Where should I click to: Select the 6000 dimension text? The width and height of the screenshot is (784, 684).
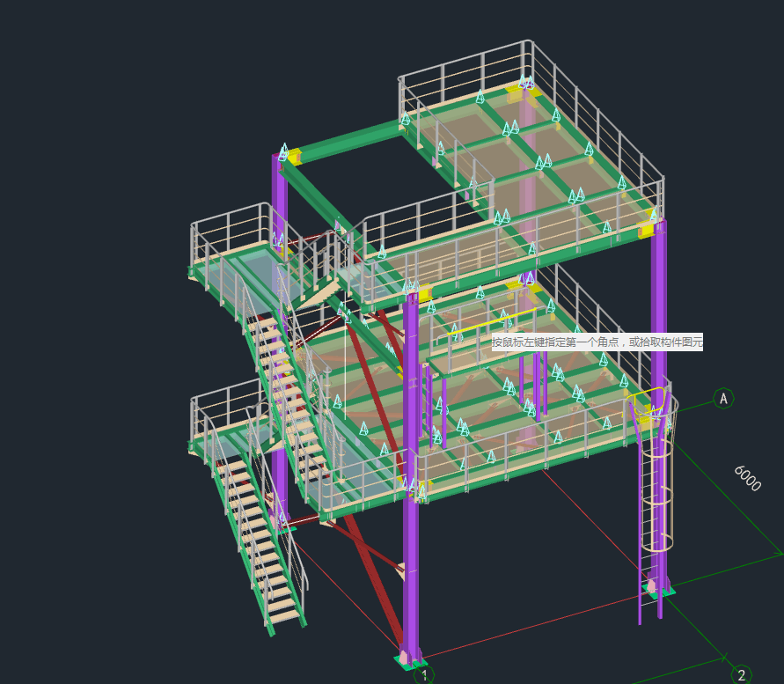[x=748, y=478]
